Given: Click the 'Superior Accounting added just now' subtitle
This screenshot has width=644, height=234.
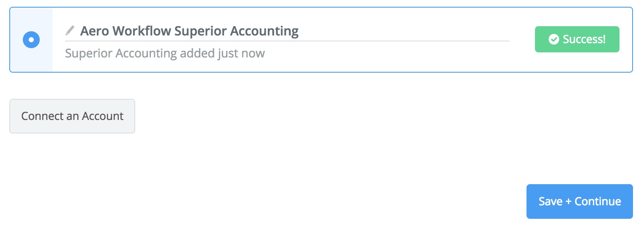Looking at the screenshot, I should 165,53.
